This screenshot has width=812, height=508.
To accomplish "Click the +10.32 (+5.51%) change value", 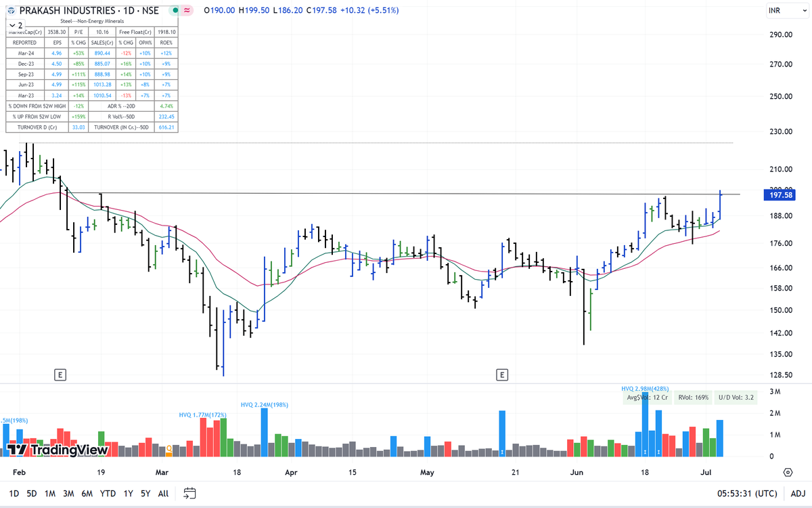I will (370, 11).
